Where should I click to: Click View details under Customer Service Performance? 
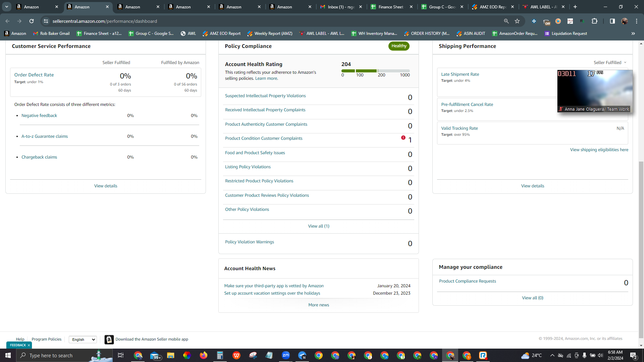point(106,186)
